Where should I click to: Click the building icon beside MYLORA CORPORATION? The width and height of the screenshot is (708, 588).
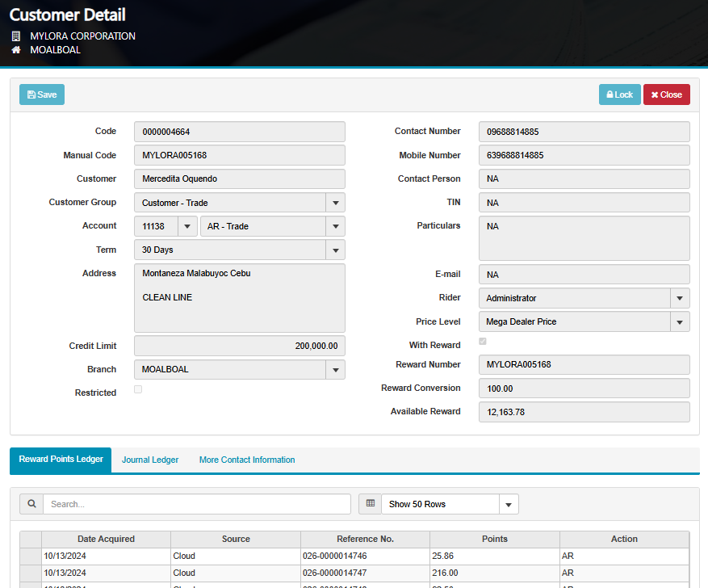[15, 36]
